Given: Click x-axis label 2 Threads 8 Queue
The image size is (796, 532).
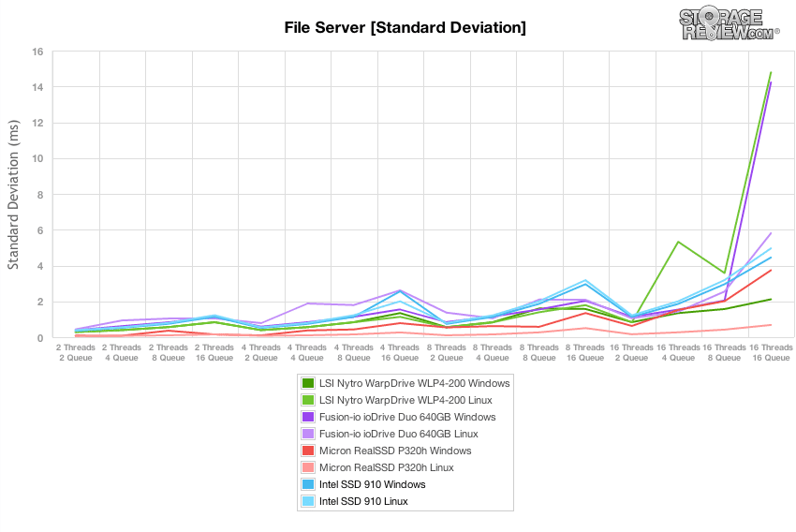Looking at the screenshot, I should pos(168,353).
